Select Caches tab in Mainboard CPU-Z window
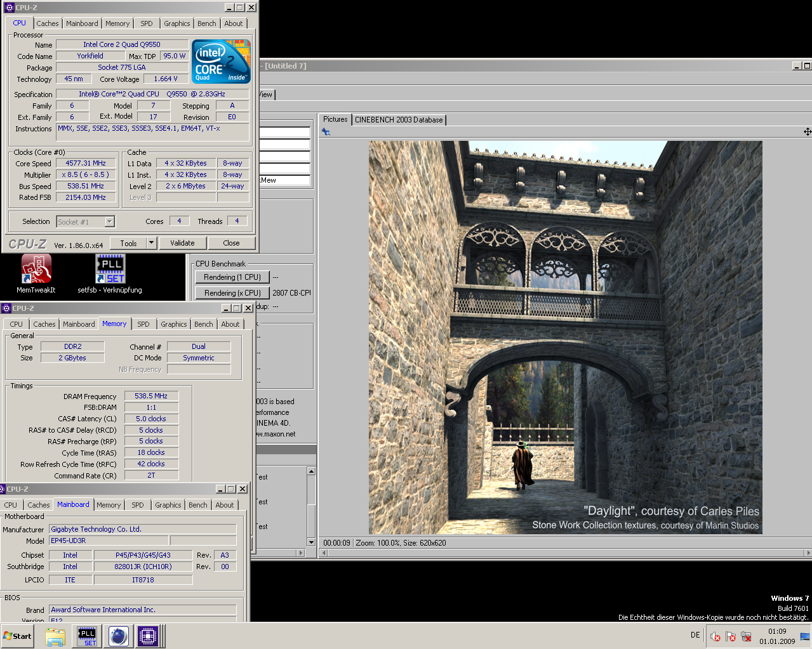 click(x=39, y=505)
